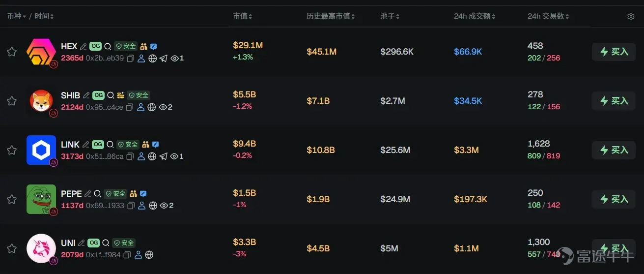644x274 pixels.
Task: Click HEX eye watchers icon
Action: click(x=174, y=58)
